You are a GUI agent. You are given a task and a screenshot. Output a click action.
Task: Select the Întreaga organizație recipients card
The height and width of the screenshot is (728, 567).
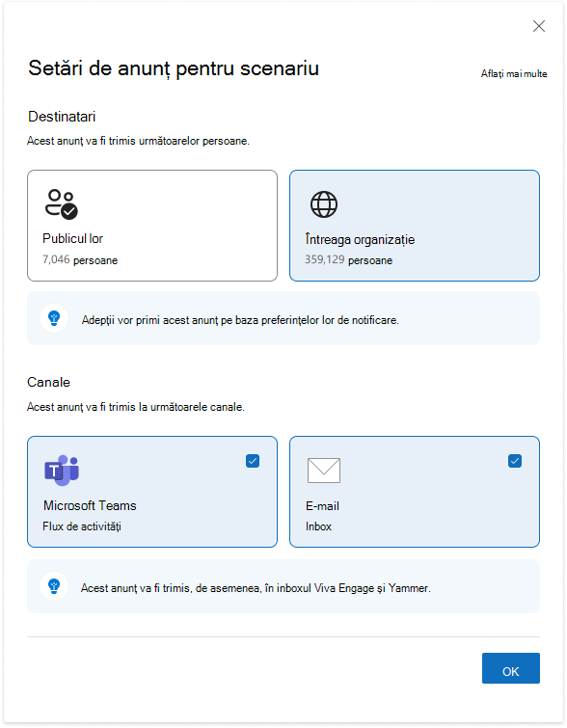coord(415,226)
